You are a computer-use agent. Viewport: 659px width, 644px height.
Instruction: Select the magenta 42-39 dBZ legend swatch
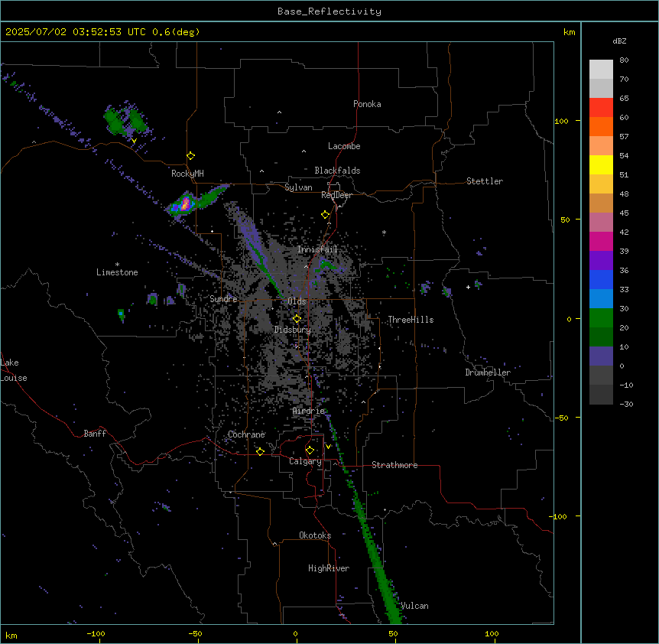tap(601, 241)
